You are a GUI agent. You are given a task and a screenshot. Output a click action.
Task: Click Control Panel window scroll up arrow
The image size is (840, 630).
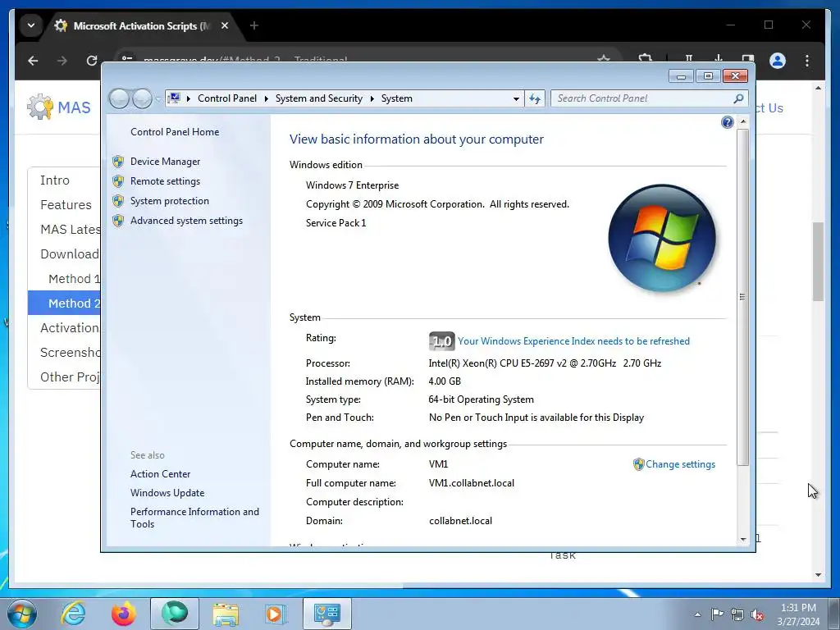coord(743,121)
